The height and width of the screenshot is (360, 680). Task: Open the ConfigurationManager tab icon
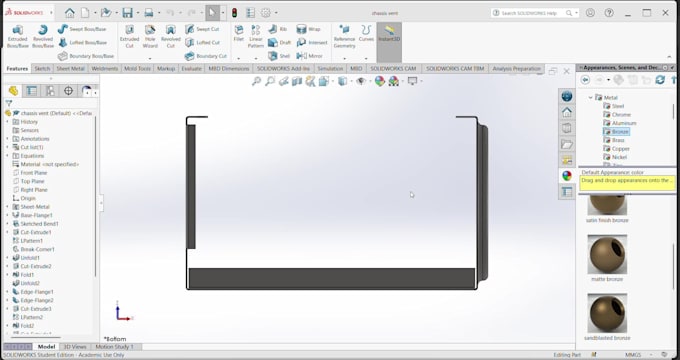coord(50,90)
